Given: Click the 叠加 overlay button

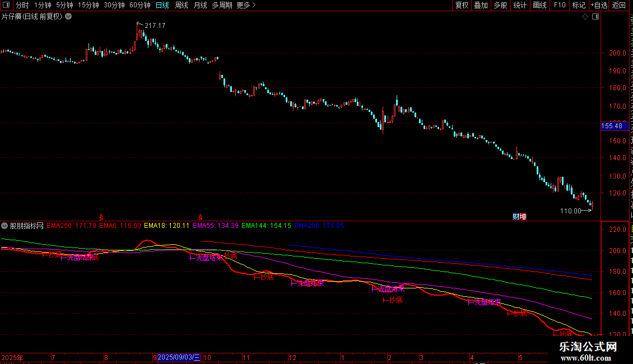Looking at the screenshot, I should coord(481,5).
